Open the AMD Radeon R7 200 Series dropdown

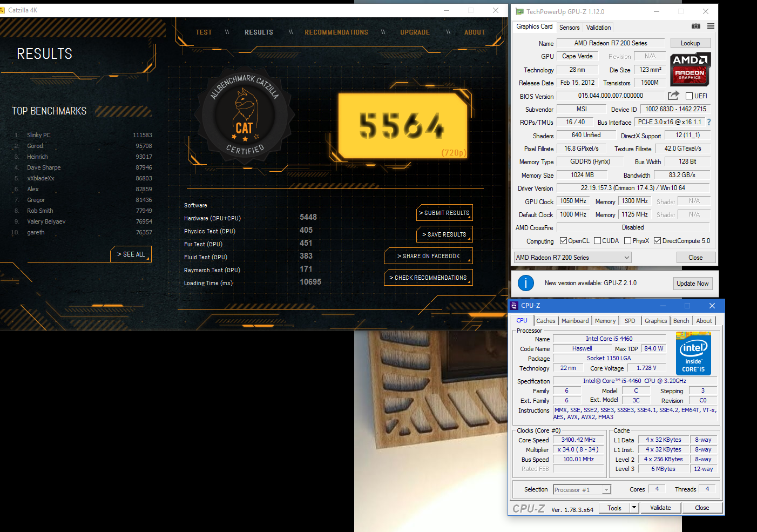[x=572, y=258]
